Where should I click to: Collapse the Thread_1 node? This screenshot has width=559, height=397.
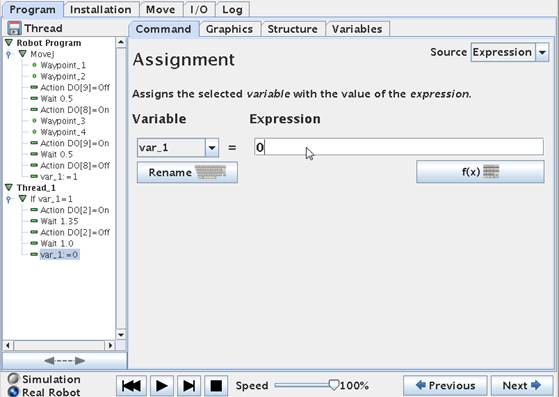pyautogui.click(x=9, y=187)
